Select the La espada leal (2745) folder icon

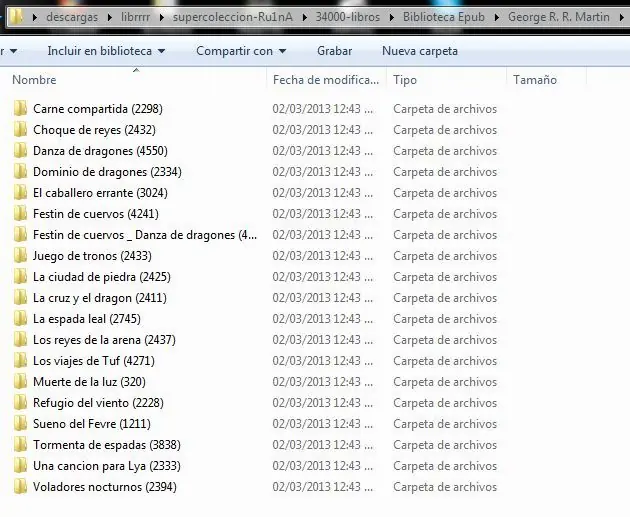[20, 319]
